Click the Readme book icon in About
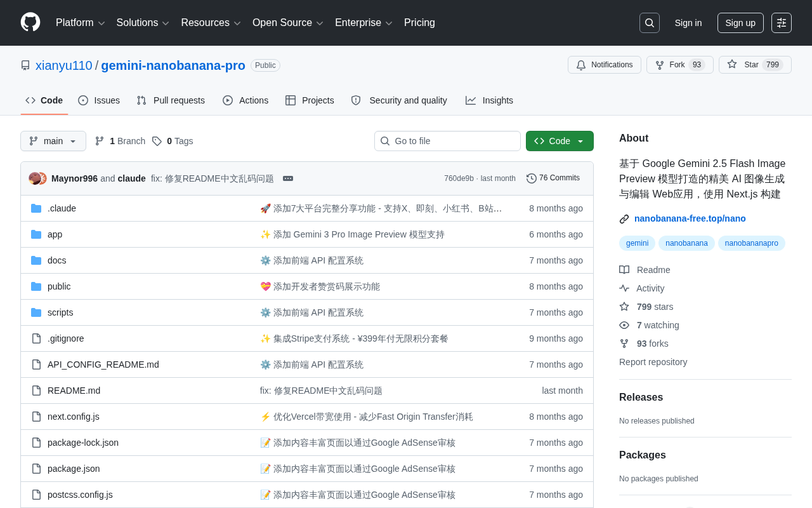The image size is (812, 508). pos(624,270)
